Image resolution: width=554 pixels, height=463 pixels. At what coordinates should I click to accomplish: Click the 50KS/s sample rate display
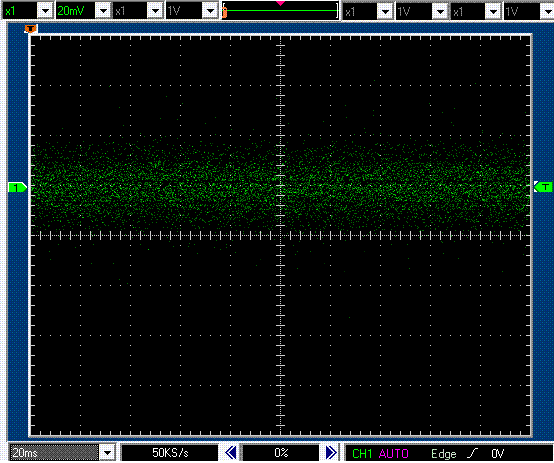(x=170, y=452)
